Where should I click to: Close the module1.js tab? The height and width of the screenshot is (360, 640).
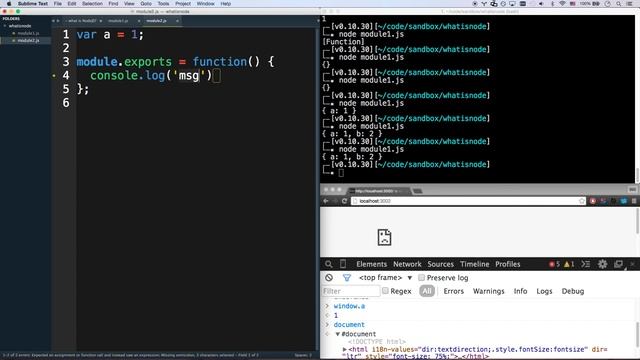[x=139, y=21]
